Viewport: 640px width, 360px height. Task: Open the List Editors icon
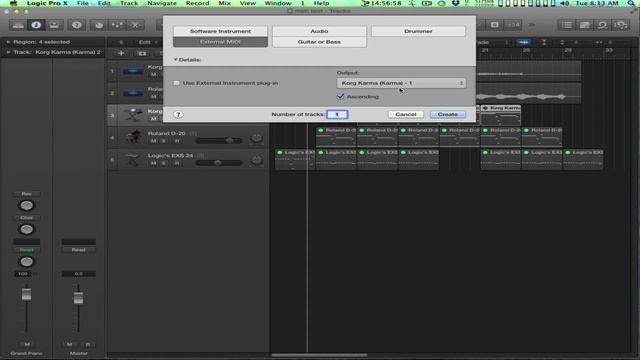(x=567, y=25)
